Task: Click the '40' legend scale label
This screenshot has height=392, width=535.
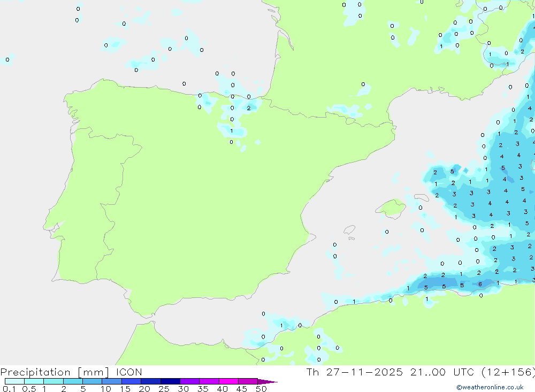Action: [x=223, y=389]
